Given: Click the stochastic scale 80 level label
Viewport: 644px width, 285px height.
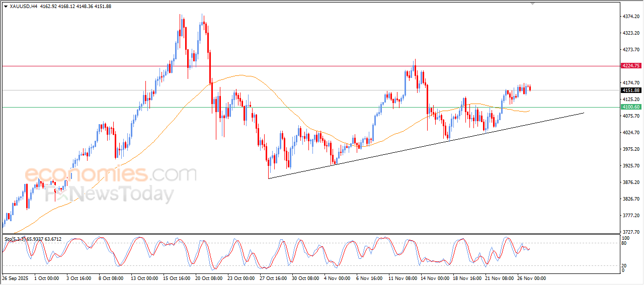Looking at the screenshot, I should coord(625,243).
